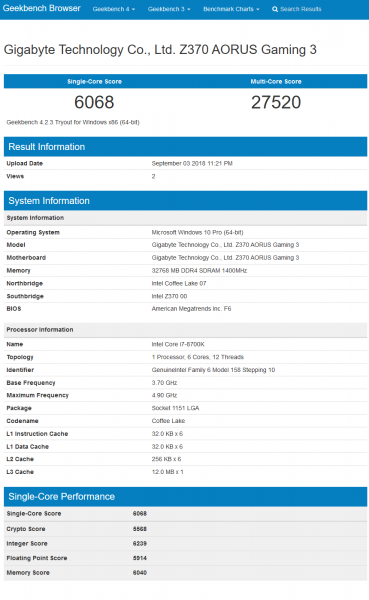The image size is (369, 600).
Task: Open the Benchmark Charts dropdown
Action: [x=231, y=9]
